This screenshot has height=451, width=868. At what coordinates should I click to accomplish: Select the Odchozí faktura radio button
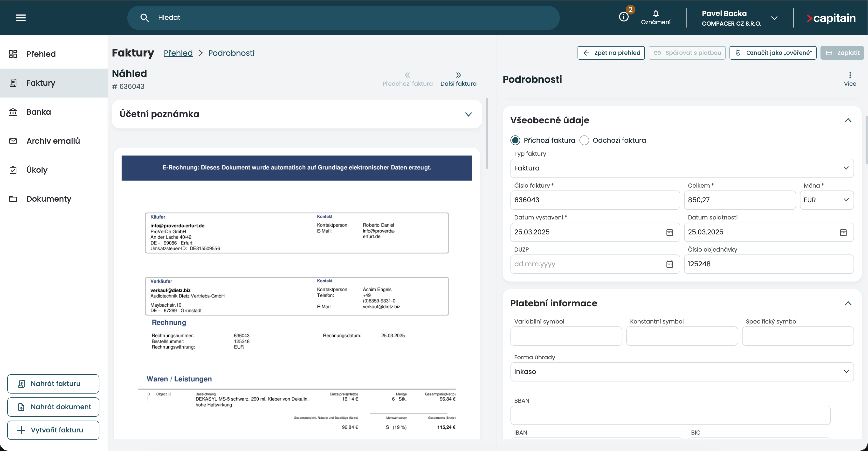point(584,140)
